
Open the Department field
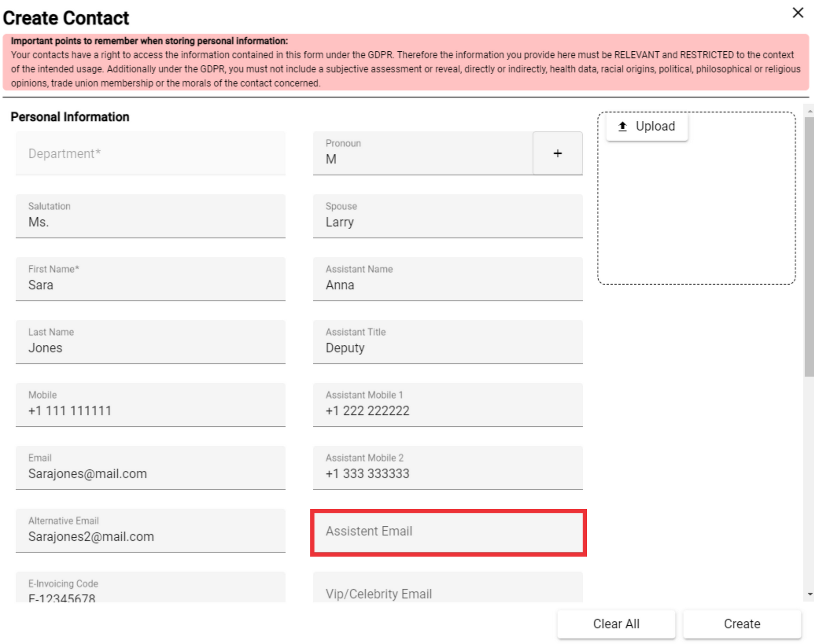[x=151, y=153]
